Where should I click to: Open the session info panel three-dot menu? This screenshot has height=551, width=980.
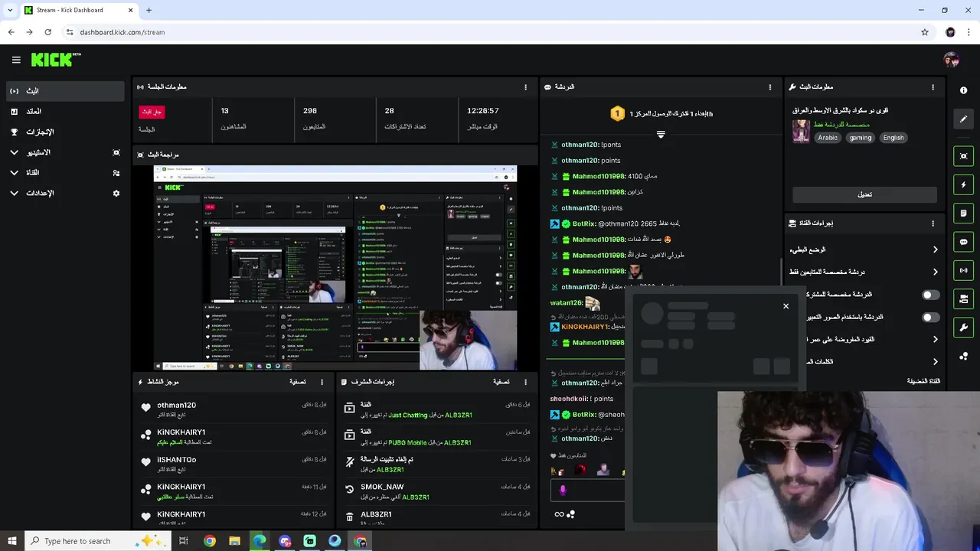click(525, 87)
